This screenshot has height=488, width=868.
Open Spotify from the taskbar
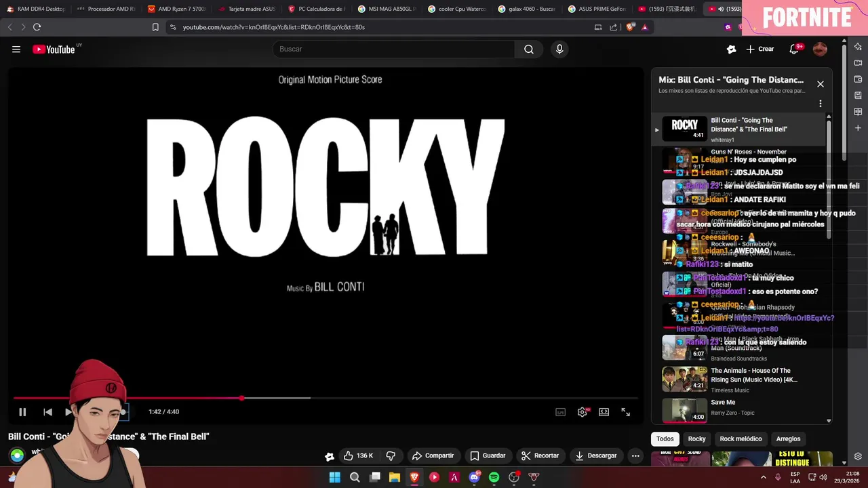(x=494, y=477)
